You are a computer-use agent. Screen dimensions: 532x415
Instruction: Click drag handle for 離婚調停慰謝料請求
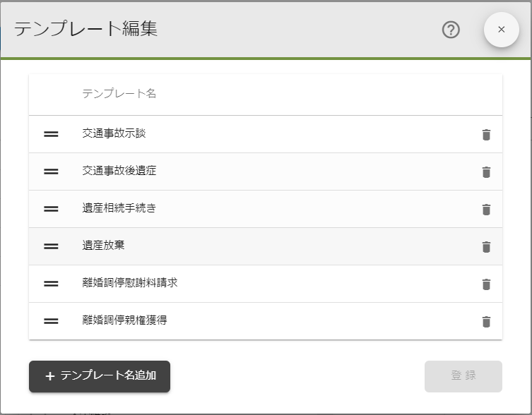tap(51, 284)
